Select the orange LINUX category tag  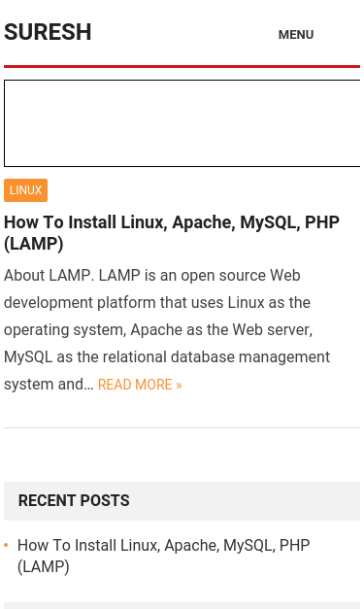[x=25, y=190]
